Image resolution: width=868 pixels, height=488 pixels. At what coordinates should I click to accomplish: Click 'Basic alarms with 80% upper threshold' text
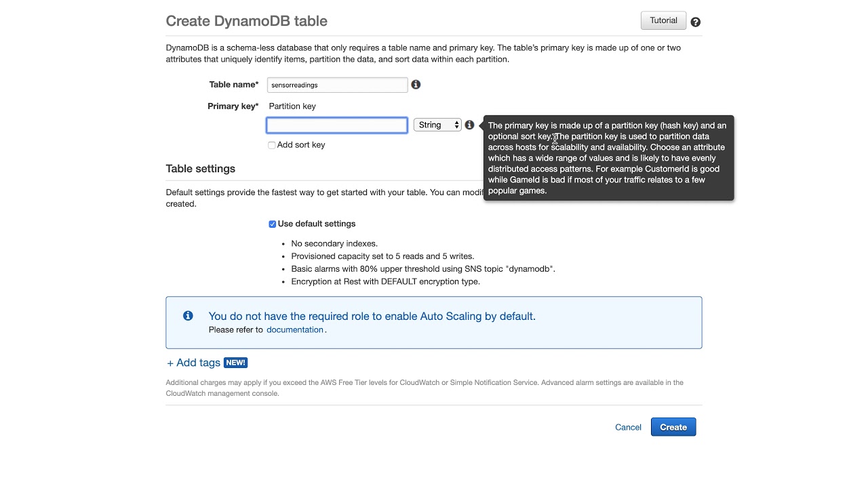[x=422, y=269]
